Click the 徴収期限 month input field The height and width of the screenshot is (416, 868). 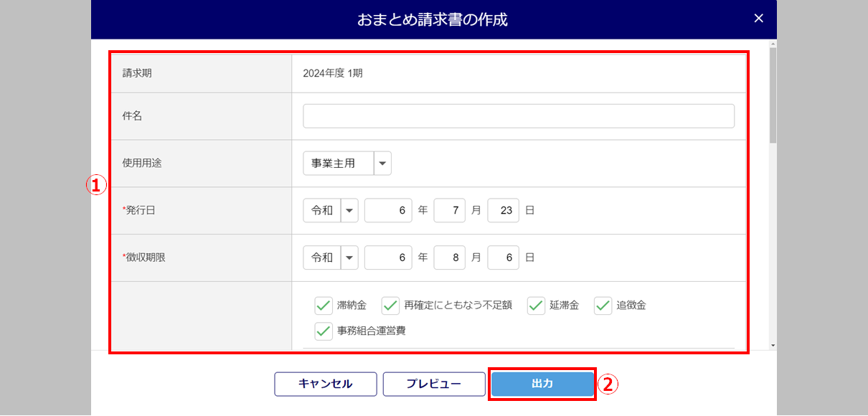450,257
